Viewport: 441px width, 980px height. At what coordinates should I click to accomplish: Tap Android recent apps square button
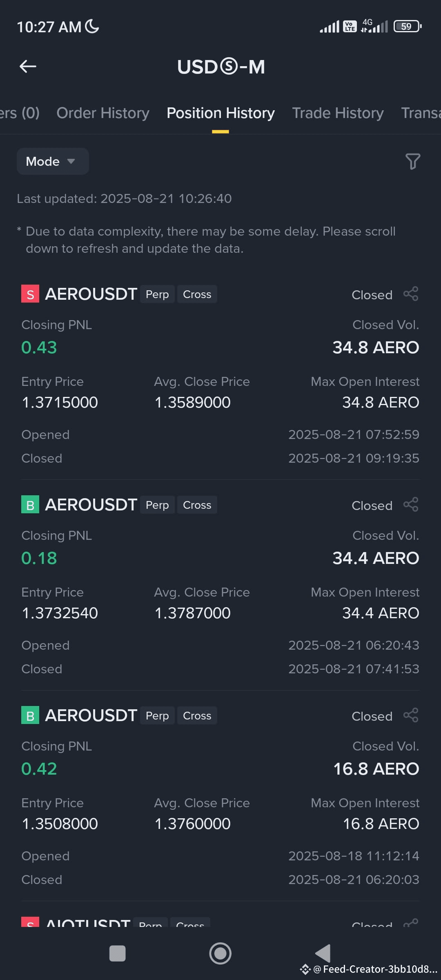pos(118,953)
